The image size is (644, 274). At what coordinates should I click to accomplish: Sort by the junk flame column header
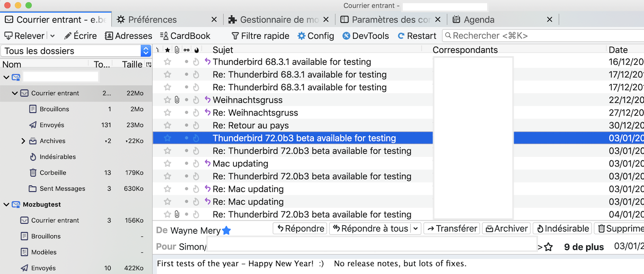[196, 50]
